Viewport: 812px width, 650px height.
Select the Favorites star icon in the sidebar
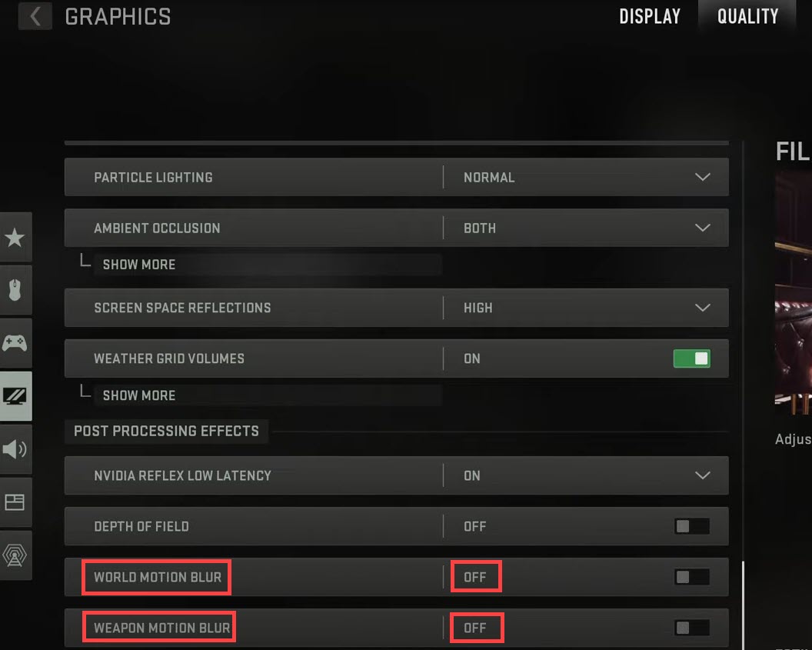[x=15, y=238]
